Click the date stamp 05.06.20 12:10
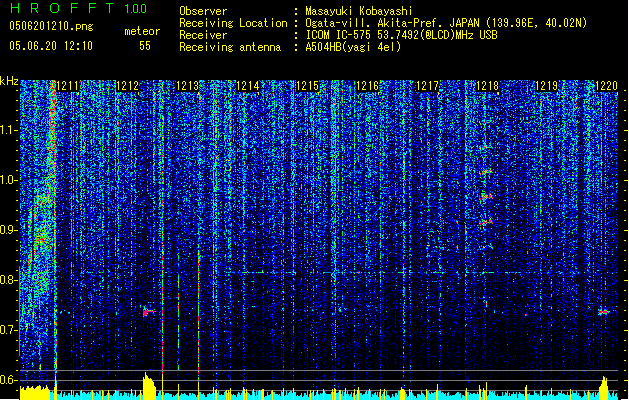Image resolution: width=629 pixels, height=400 pixels. click(x=51, y=46)
